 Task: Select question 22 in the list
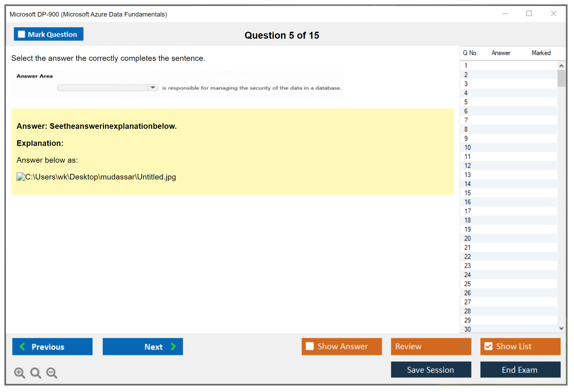[467, 257]
